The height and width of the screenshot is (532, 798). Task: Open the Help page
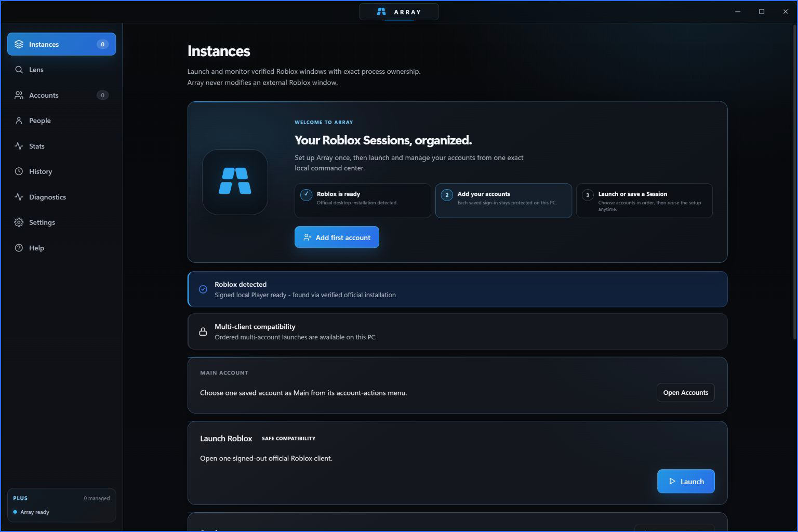pyautogui.click(x=61, y=248)
